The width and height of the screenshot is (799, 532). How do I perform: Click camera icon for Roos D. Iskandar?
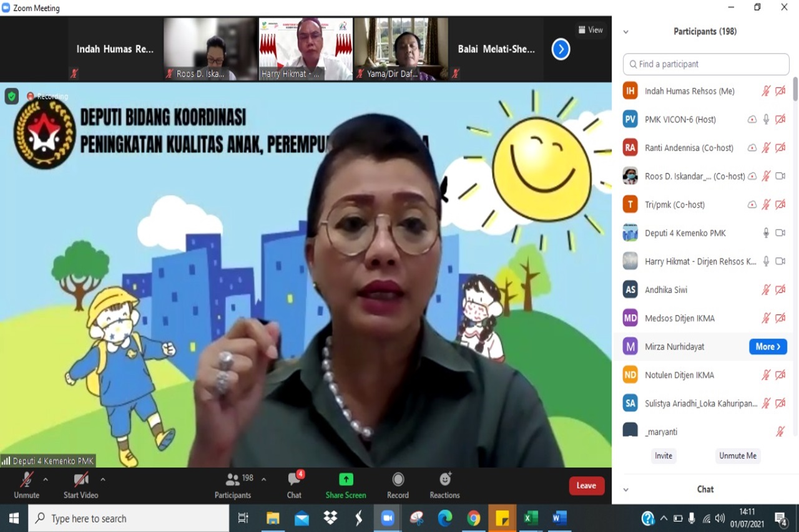[x=780, y=176]
